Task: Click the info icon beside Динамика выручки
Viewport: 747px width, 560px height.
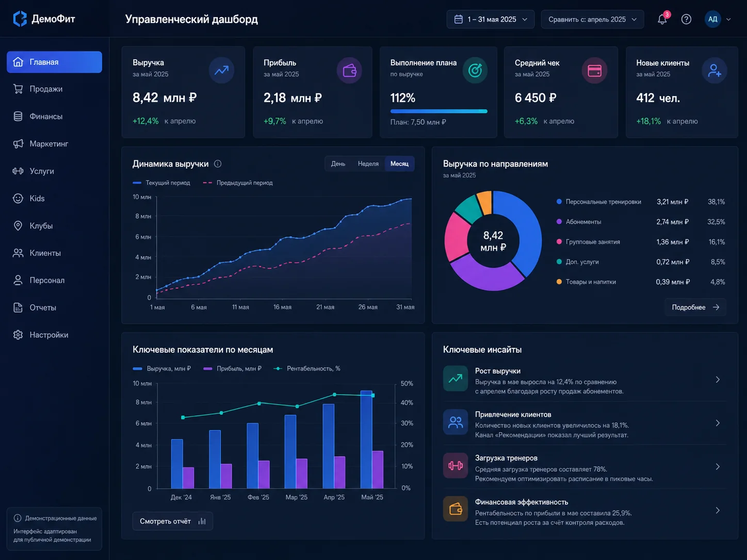Action: pos(218,164)
